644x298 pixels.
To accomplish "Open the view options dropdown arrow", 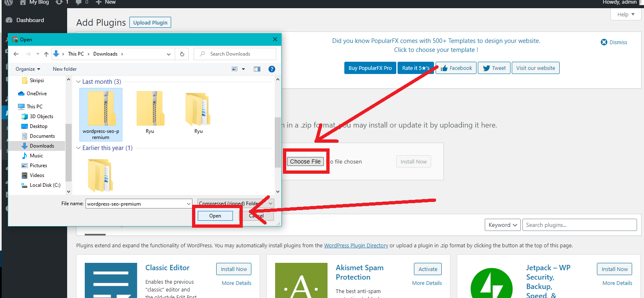I will pyautogui.click(x=243, y=69).
